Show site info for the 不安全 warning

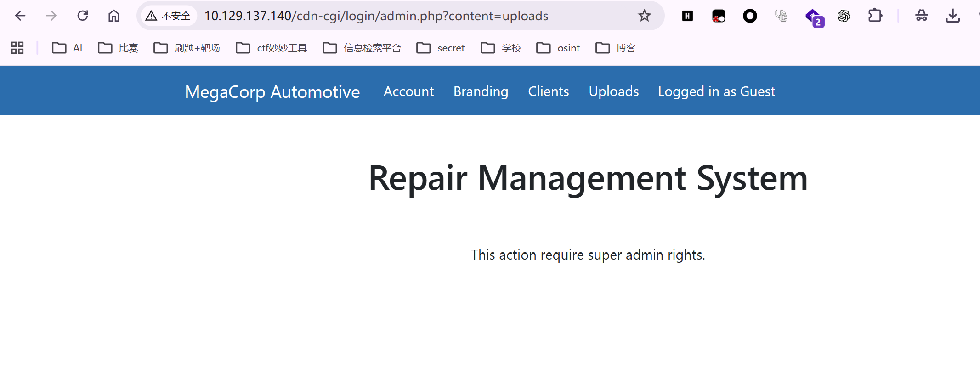click(x=168, y=16)
